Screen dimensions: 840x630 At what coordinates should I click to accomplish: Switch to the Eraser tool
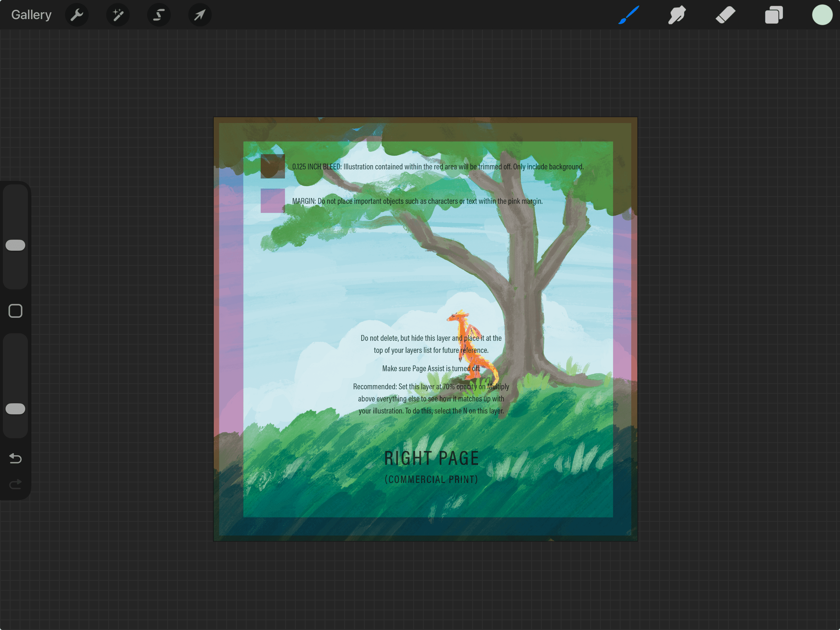tap(725, 15)
